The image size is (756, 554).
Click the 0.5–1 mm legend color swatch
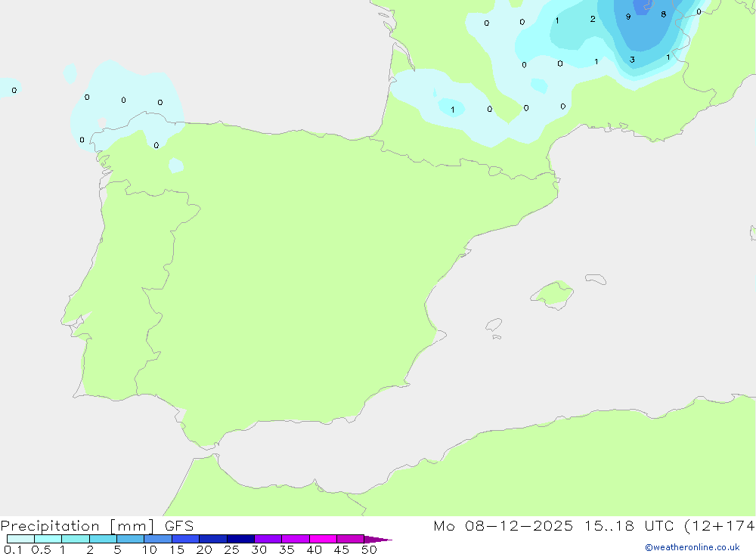point(48,539)
